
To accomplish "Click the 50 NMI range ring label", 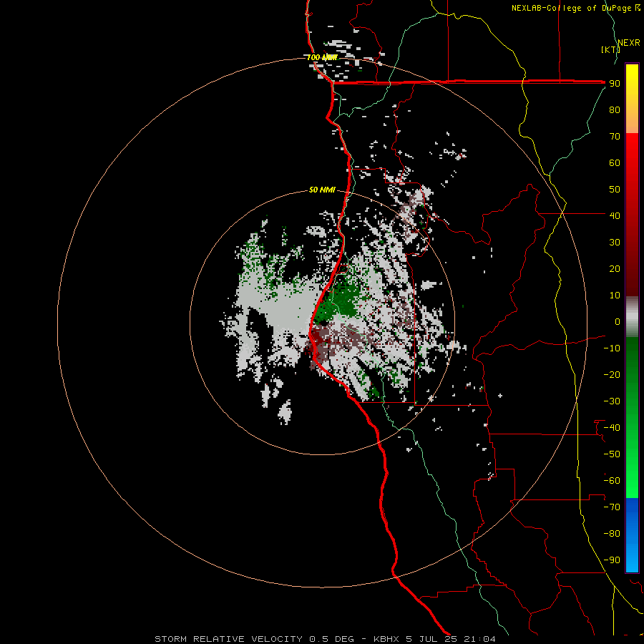I will click(322, 190).
